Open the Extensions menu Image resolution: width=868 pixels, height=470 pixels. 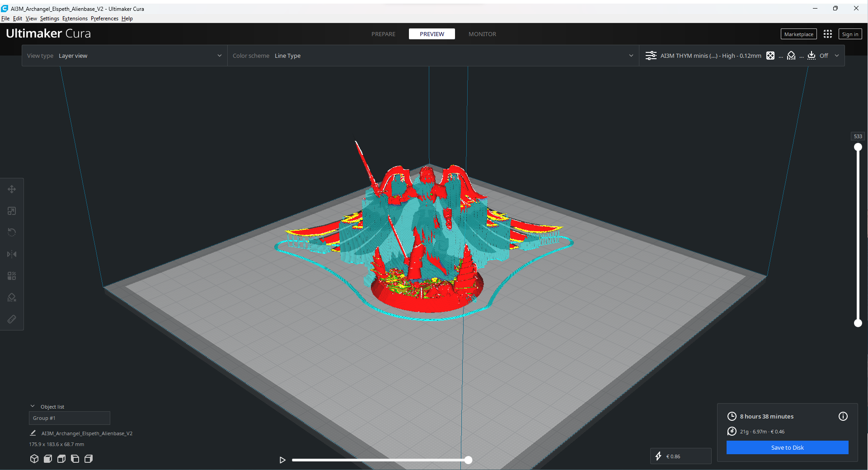[75, 19]
